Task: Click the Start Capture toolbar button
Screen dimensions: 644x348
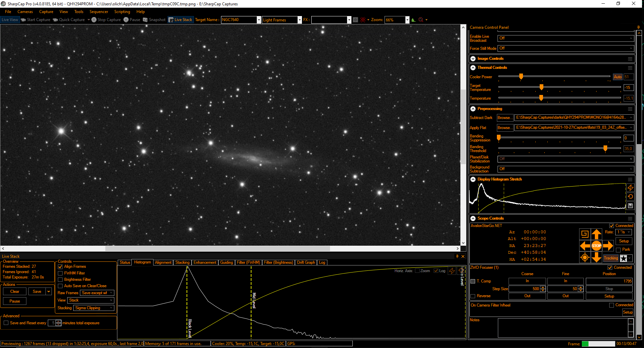Action: point(35,20)
